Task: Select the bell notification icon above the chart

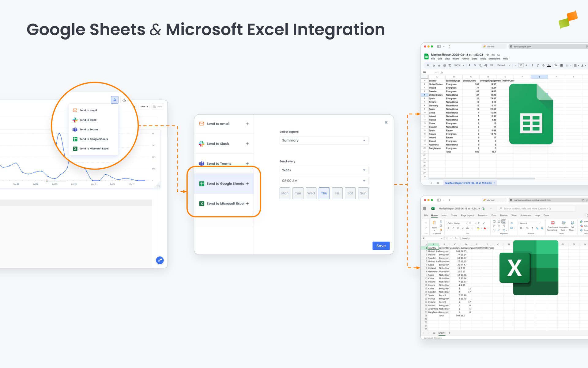Action: 115,100
